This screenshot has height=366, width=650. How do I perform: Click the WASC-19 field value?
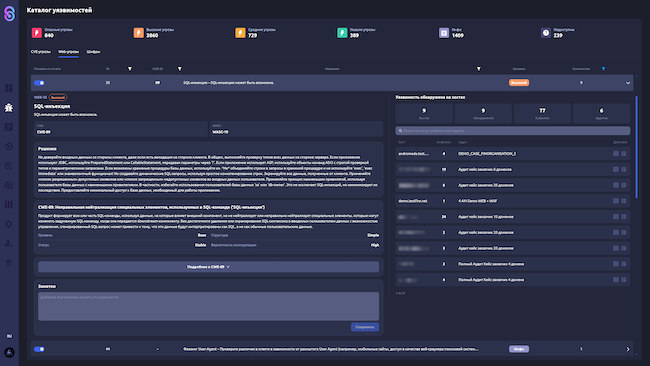pos(220,132)
